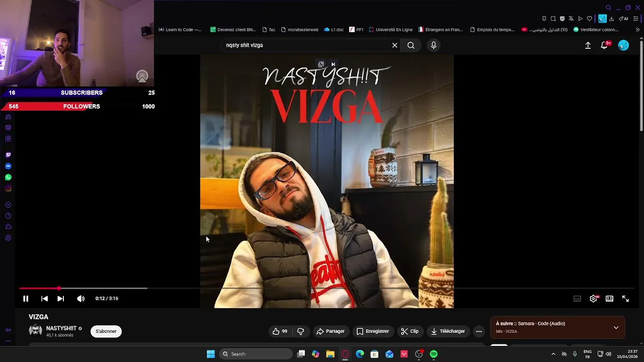The width and height of the screenshot is (644, 362).
Task: Click the YouTube search magnifier icon
Action: [x=411, y=45]
